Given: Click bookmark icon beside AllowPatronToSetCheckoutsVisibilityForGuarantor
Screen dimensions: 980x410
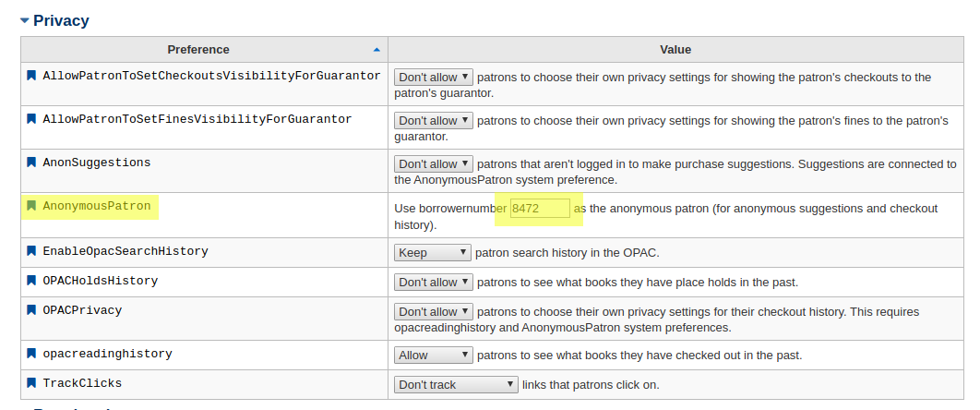Looking at the screenshot, I should (x=31, y=76).
